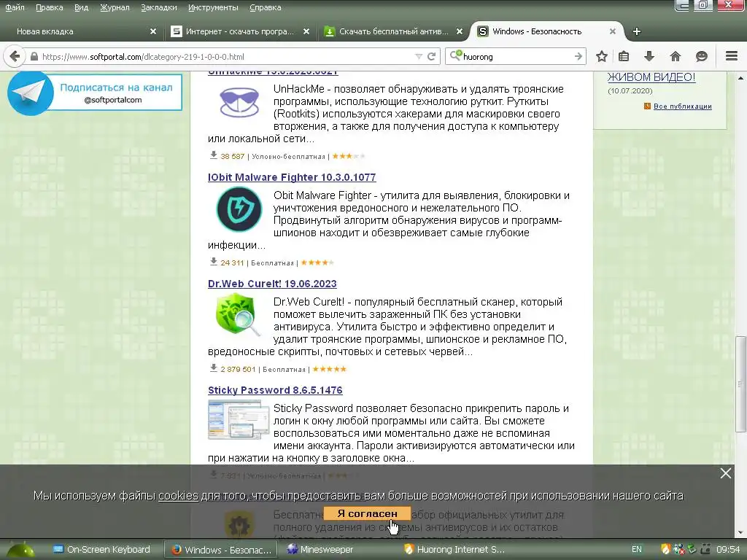Click the Huorong shield tray icon

click(x=665, y=550)
